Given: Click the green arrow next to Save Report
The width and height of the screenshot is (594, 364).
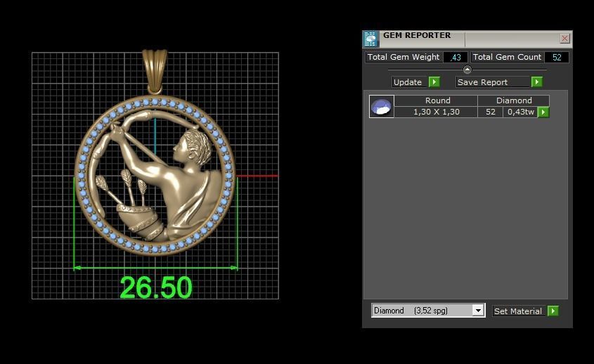Looking at the screenshot, I should point(537,82).
